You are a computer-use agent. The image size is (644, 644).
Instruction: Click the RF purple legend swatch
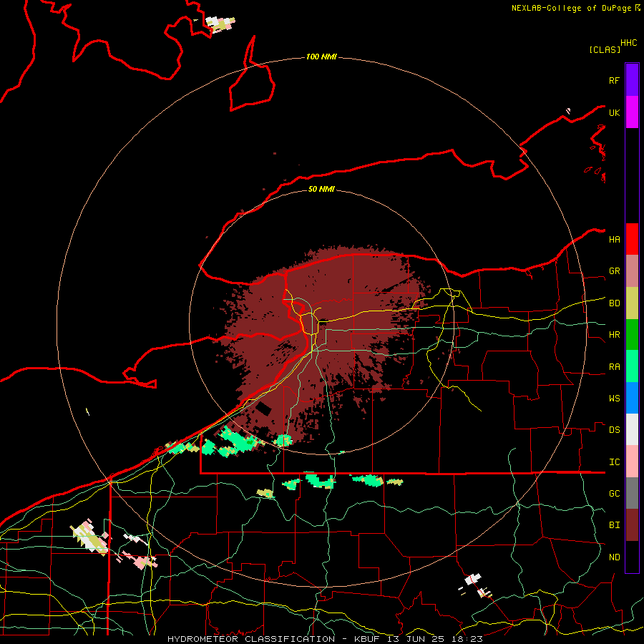tap(632, 80)
